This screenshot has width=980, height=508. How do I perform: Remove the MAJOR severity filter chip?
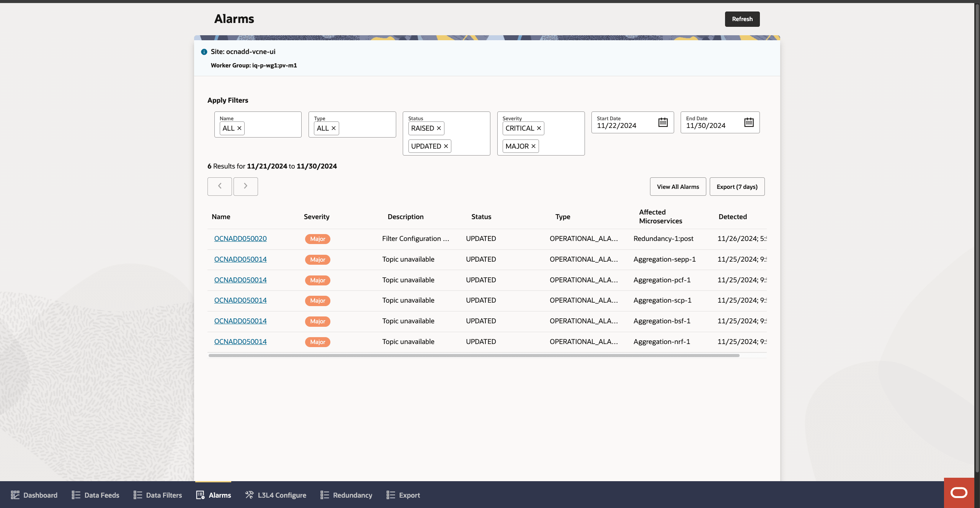click(x=533, y=146)
